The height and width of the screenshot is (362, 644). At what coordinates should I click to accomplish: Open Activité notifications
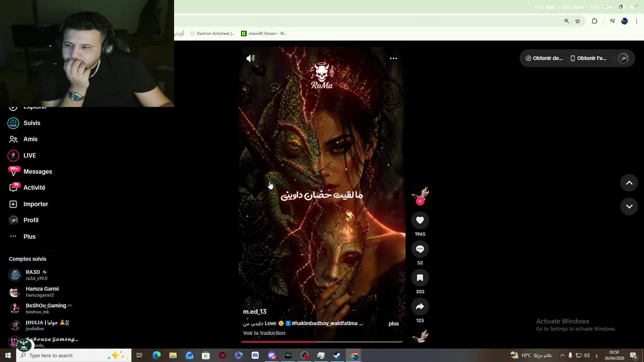point(34,188)
